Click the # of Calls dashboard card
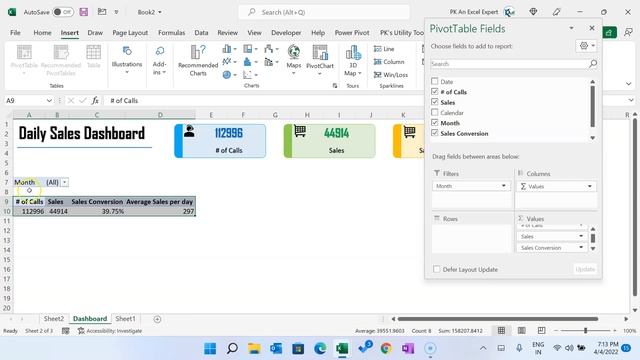Screen dimensions: 640x360 click(x=220, y=141)
